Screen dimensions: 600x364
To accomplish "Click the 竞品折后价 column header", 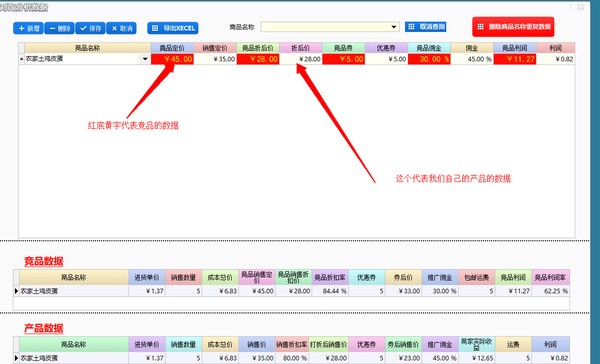I will click(258, 48).
